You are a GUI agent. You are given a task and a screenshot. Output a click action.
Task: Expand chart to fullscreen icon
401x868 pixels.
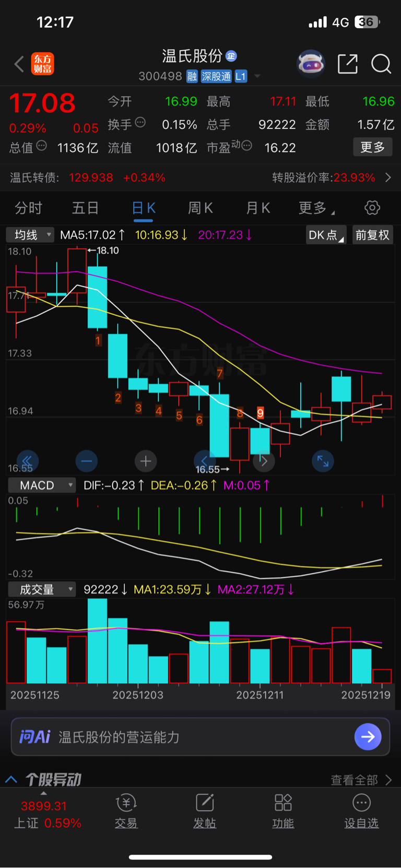coord(323,461)
